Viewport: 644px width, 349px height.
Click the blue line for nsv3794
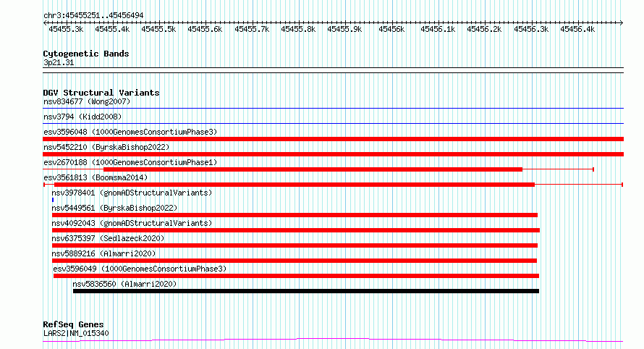click(x=333, y=123)
